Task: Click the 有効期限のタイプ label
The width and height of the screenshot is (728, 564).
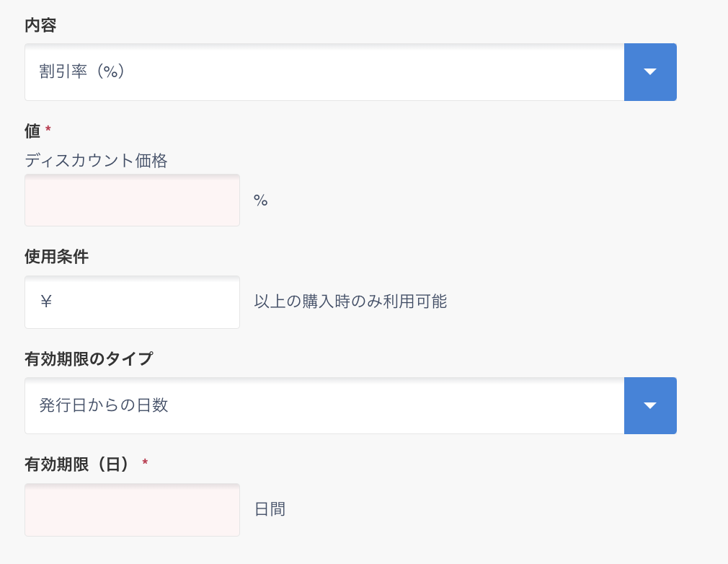Action: (x=89, y=359)
